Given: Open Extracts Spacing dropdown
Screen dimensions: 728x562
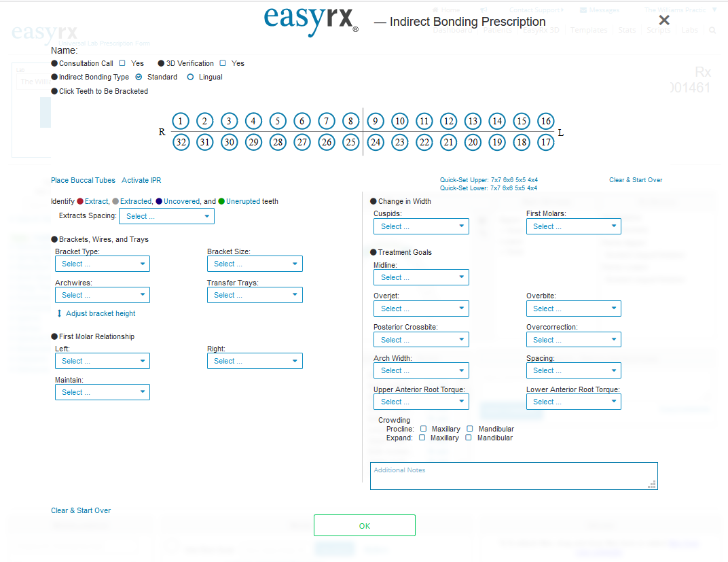Looking at the screenshot, I should pyautogui.click(x=166, y=216).
